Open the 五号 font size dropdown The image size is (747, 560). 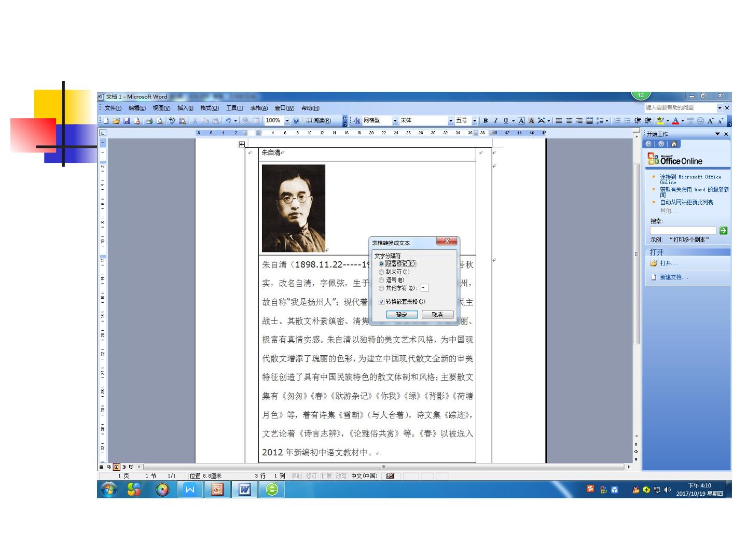coord(474,121)
